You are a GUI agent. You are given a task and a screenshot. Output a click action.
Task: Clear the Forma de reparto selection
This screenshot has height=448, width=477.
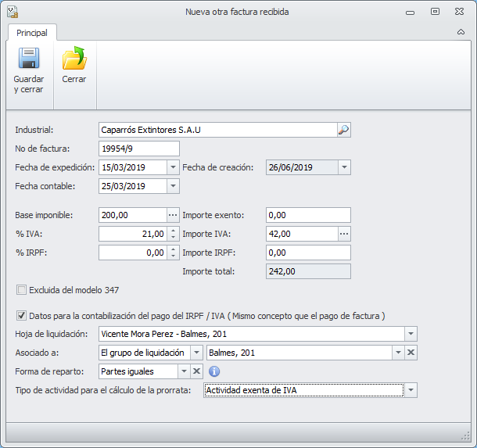pos(197,371)
